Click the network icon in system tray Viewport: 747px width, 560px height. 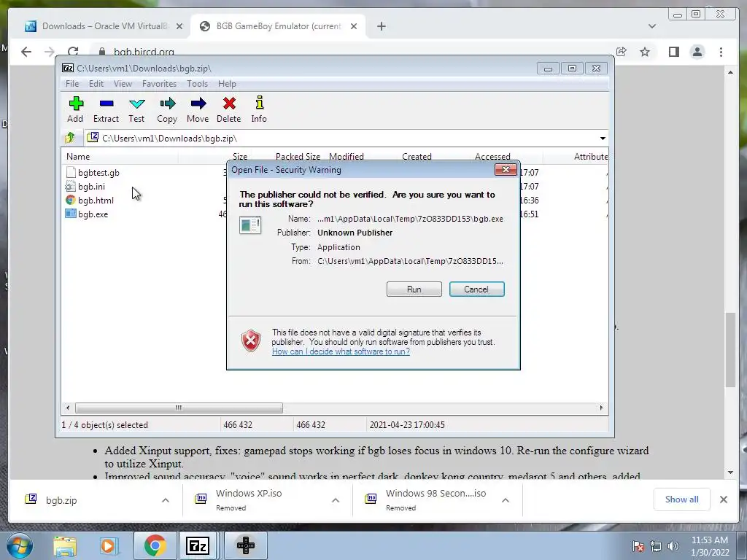pyautogui.click(x=656, y=546)
